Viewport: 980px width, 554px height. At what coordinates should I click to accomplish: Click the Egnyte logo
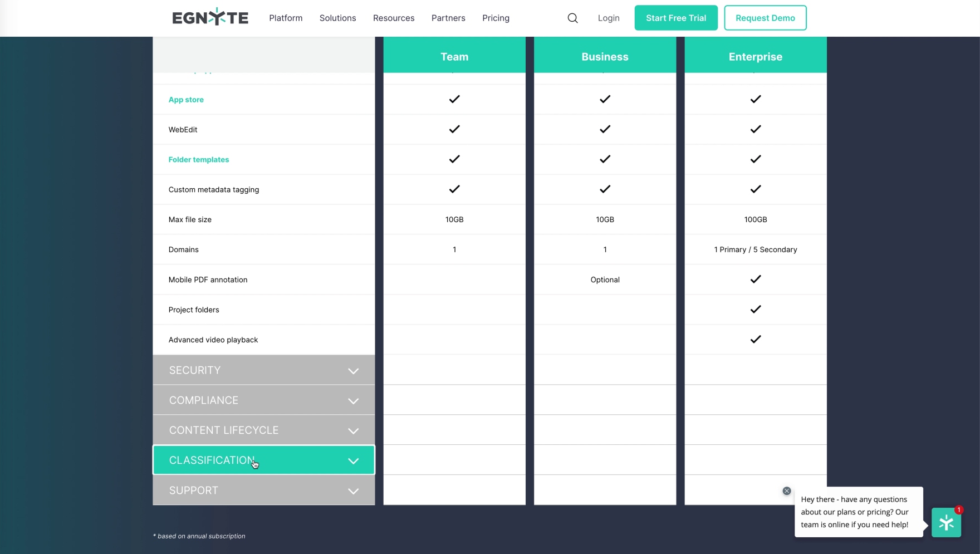pyautogui.click(x=210, y=18)
